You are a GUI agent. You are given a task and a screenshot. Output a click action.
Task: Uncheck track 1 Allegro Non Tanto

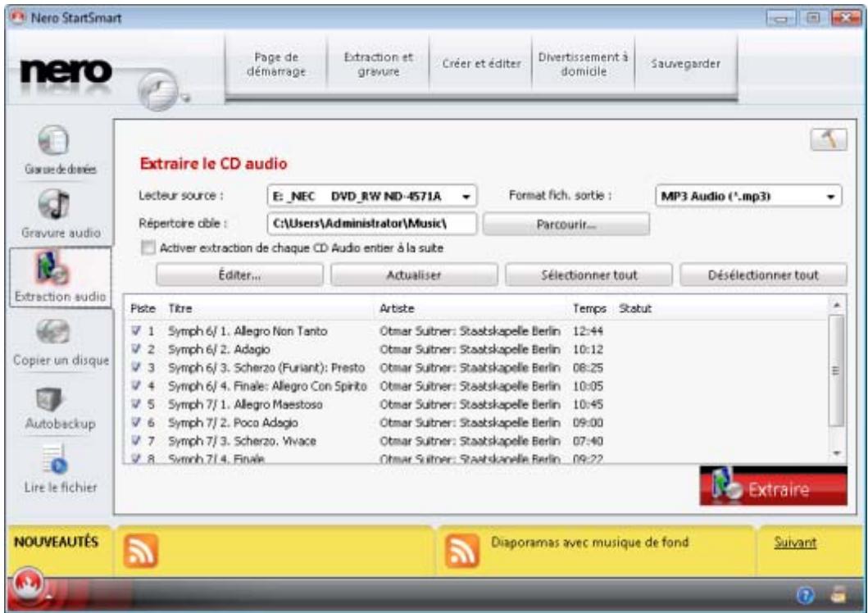coord(136,331)
